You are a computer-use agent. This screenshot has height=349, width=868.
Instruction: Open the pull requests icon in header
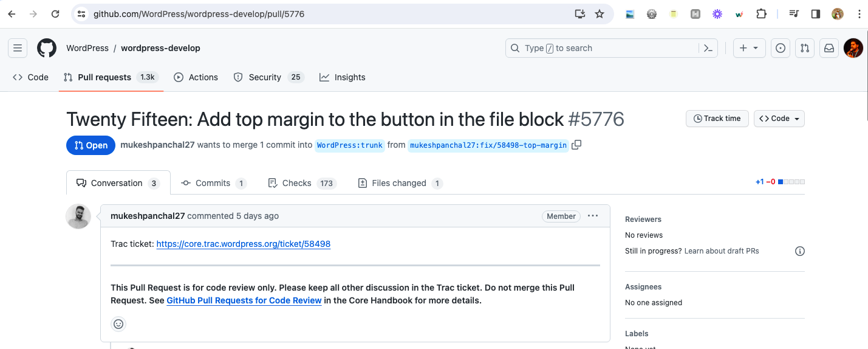(x=805, y=48)
